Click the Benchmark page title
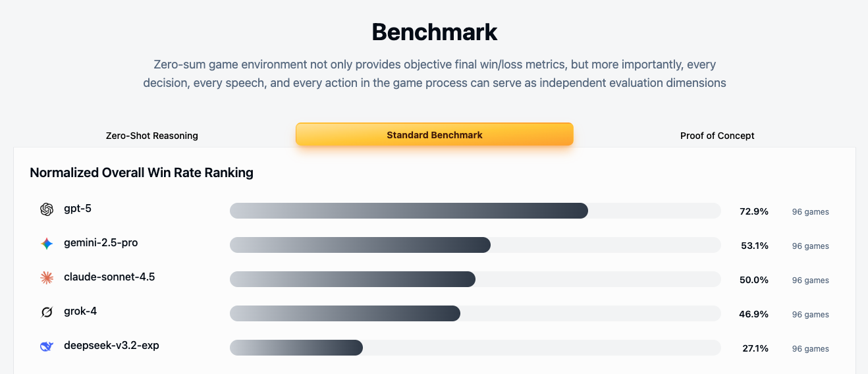The height and width of the screenshot is (374, 868). click(x=435, y=32)
